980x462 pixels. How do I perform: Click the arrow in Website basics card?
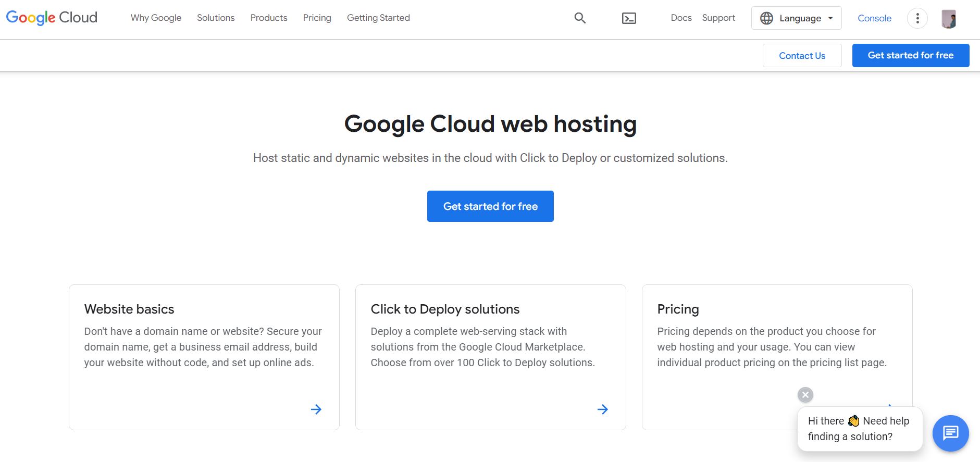coord(316,409)
